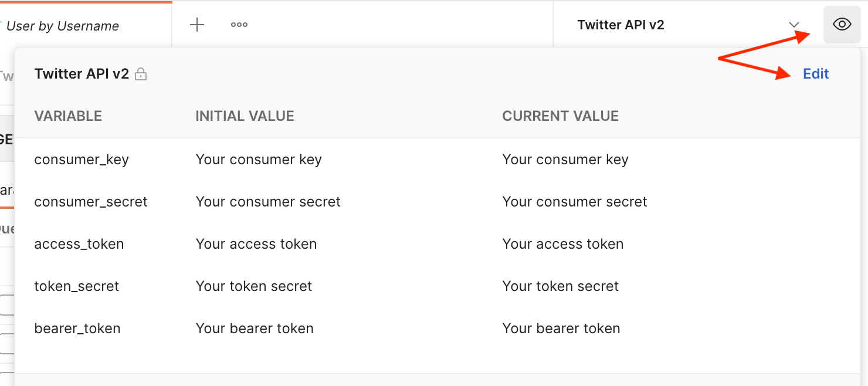Click initial value "Your token secret"
The image size is (868, 386).
[254, 286]
